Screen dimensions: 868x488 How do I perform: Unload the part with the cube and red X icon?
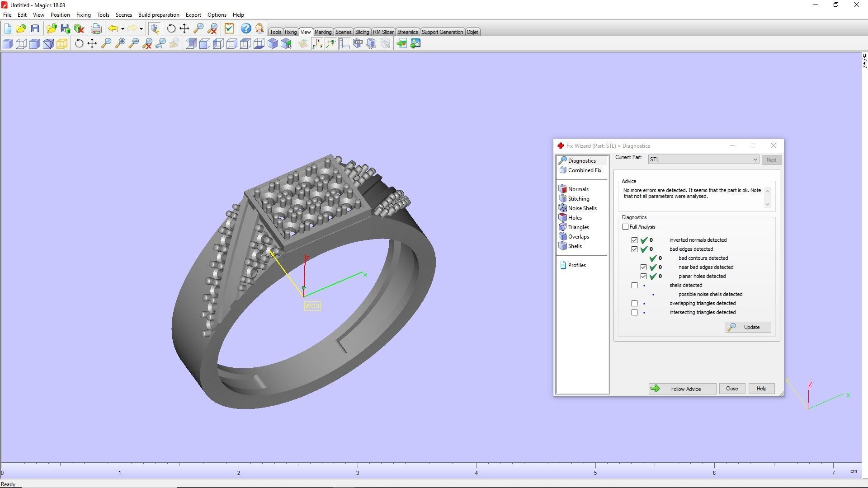[79, 29]
